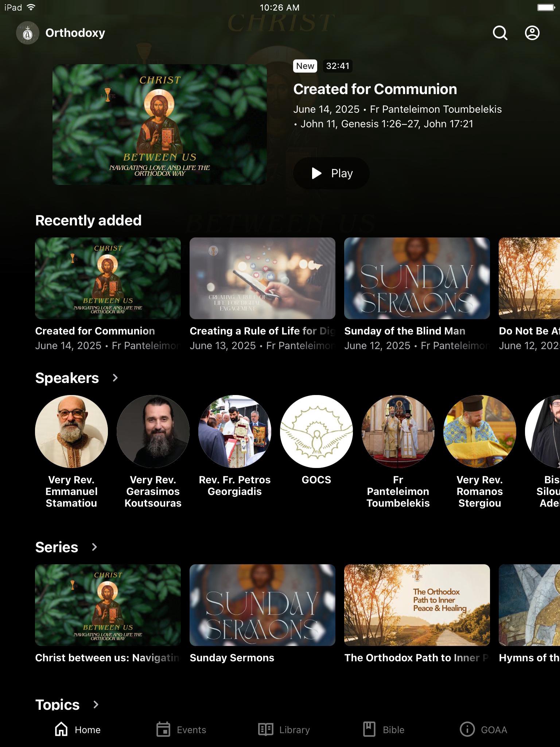Viewport: 560px width, 747px height.
Task: Tap the Library open-book icon
Action: pyautogui.click(x=265, y=729)
